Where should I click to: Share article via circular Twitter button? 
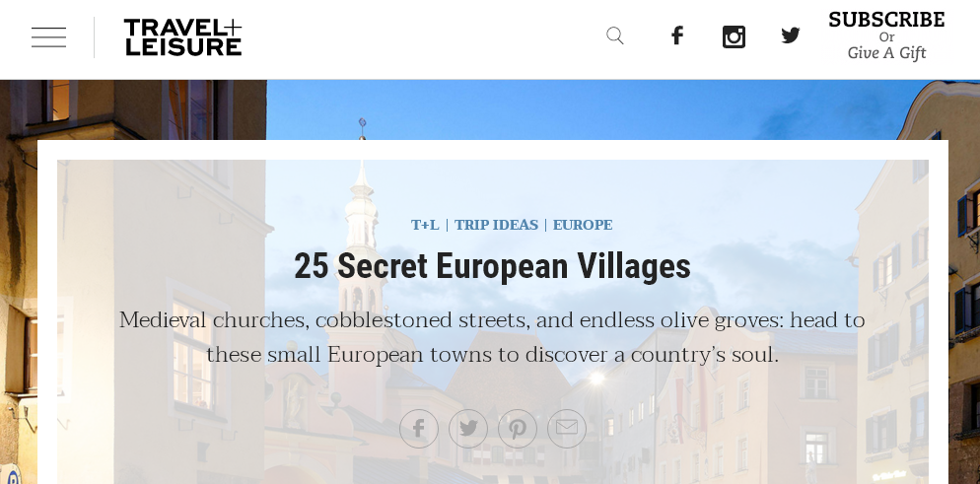coord(468,429)
